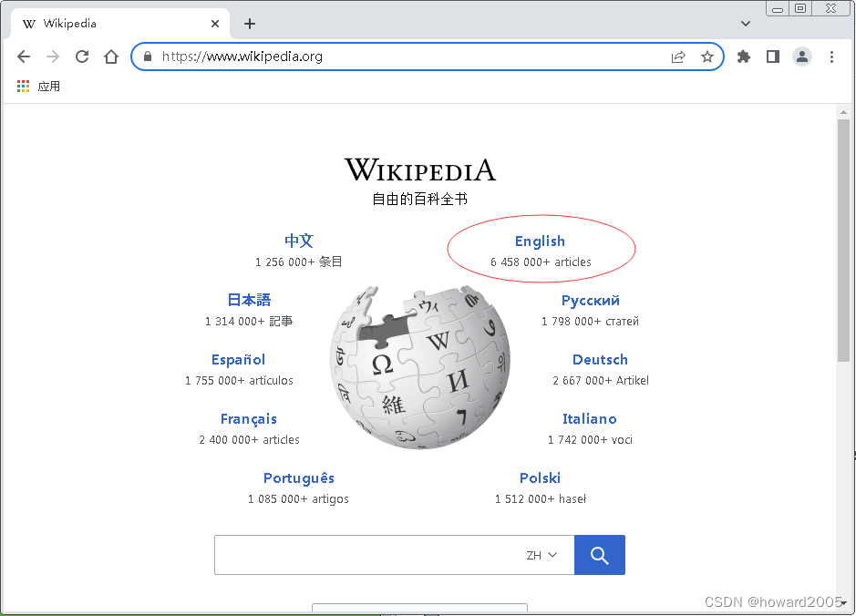Open the Français Wikipedia link
This screenshot has width=856, height=616.
point(248,419)
